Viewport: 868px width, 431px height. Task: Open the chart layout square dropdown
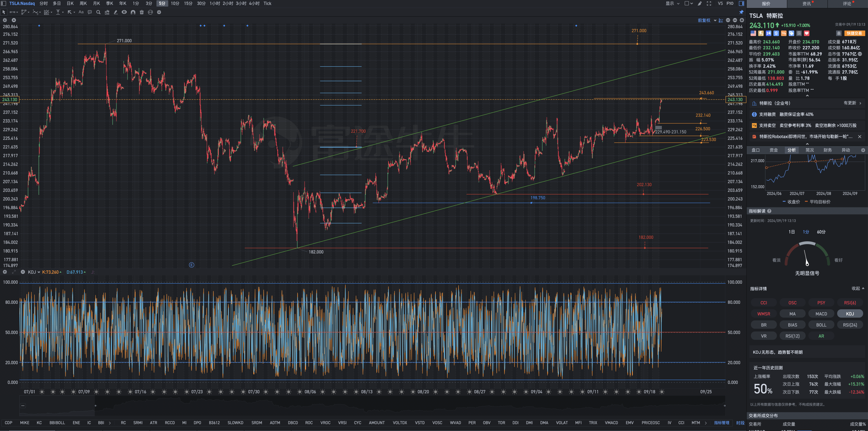(x=689, y=3)
